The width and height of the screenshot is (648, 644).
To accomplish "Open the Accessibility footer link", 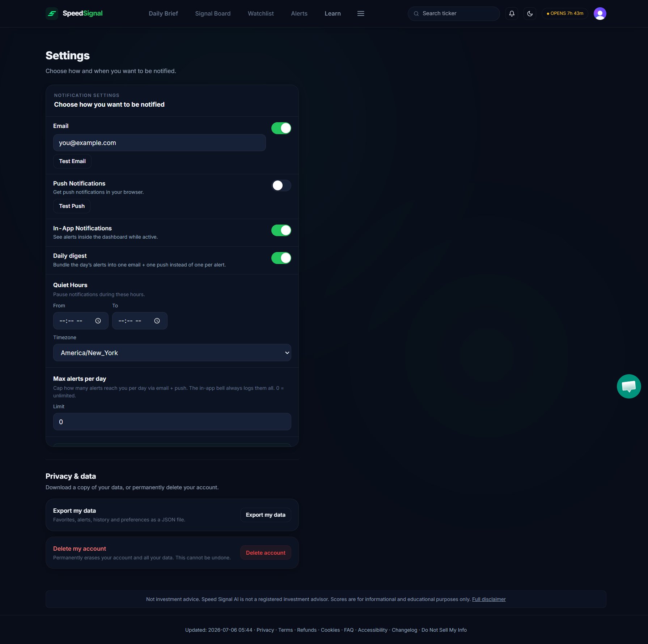I will [373, 630].
